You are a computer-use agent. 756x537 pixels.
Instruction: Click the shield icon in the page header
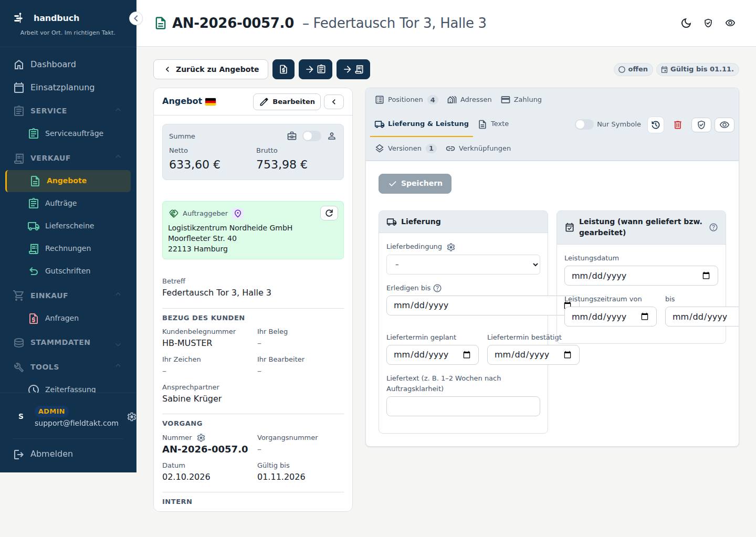(x=708, y=23)
